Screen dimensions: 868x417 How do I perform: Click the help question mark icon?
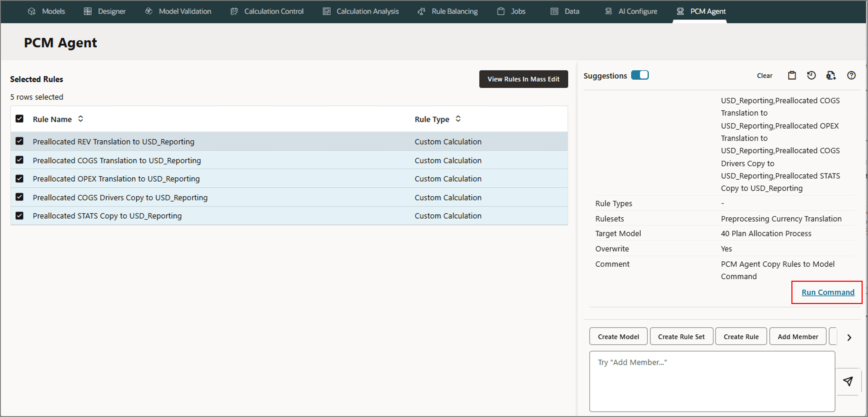(851, 76)
